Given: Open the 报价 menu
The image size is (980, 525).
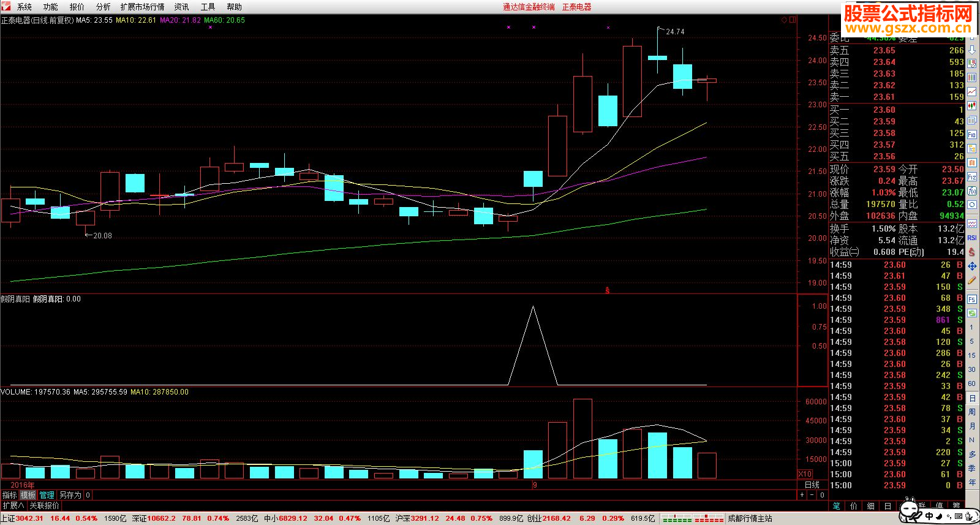Looking at the screenshot, I should [77, 7].
